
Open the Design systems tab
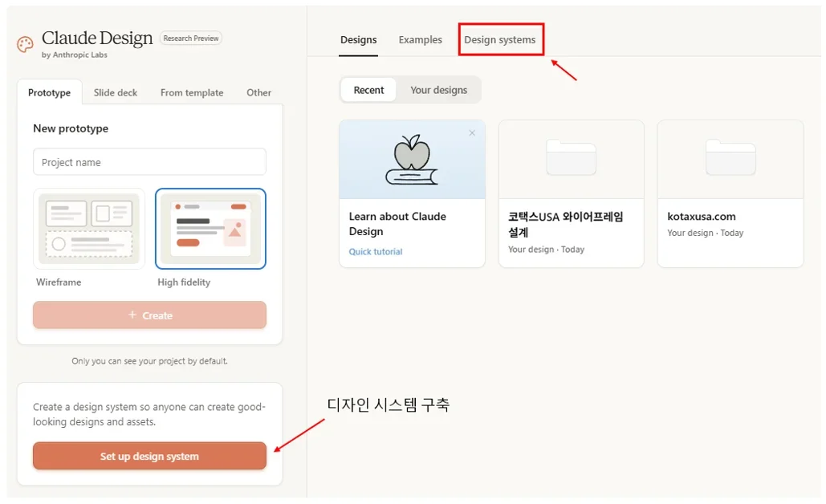point(500,40)
